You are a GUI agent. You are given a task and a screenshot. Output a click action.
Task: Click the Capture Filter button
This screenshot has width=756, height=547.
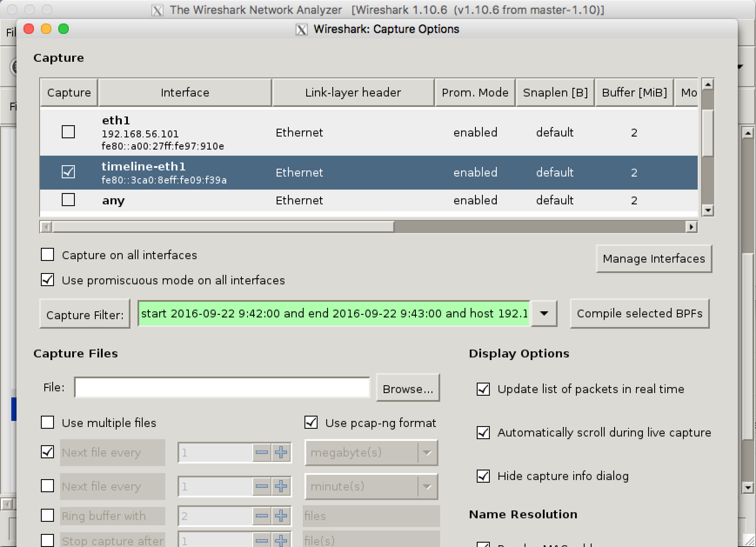[x=85, y=314]
